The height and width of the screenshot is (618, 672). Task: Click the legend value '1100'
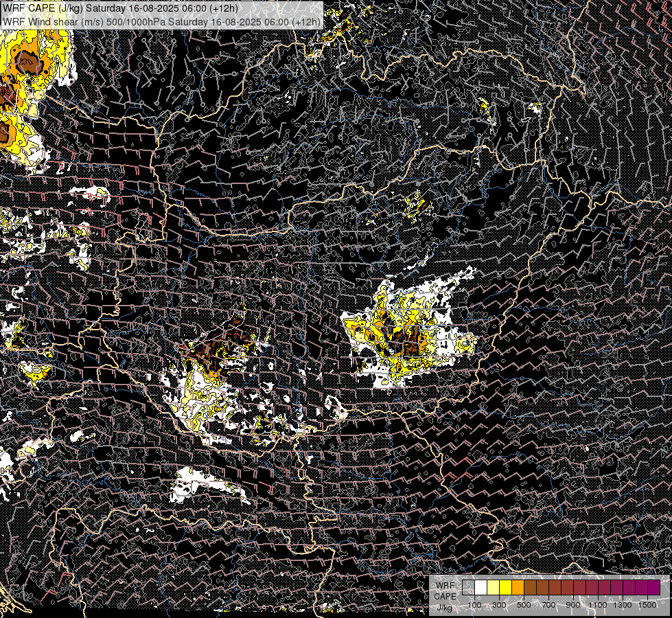pos(597,605)
